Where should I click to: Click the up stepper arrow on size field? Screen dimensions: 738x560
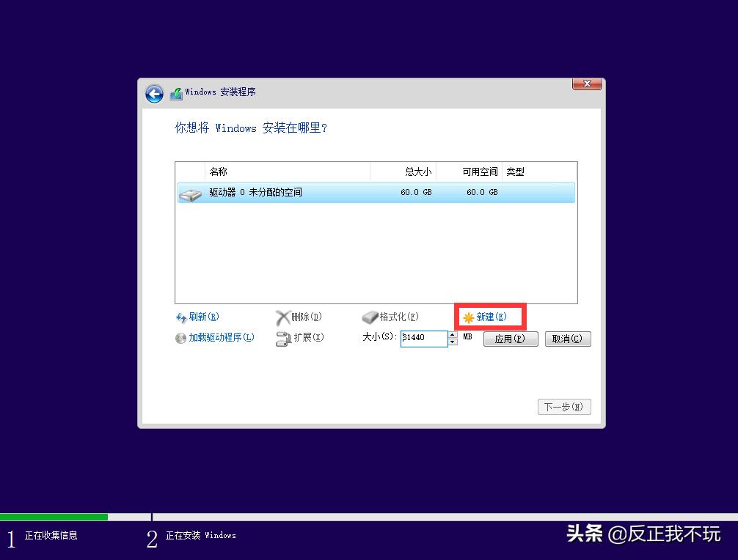point(453,335)
